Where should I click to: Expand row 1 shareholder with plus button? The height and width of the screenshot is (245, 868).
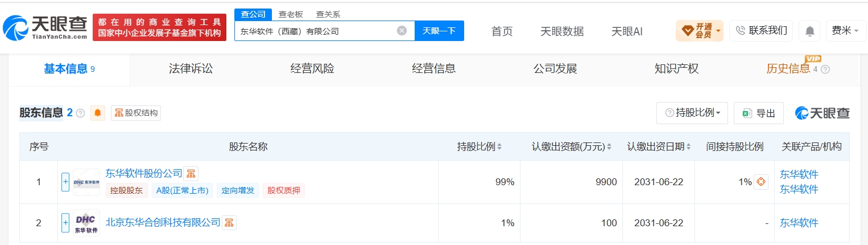pyautogui.click(x=65, y=182)
